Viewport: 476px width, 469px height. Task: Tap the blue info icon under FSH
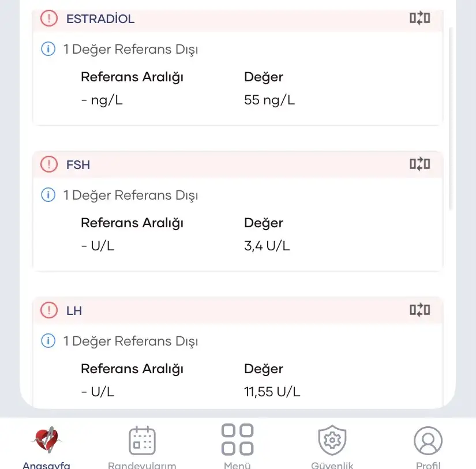click(x=48, y=195)
